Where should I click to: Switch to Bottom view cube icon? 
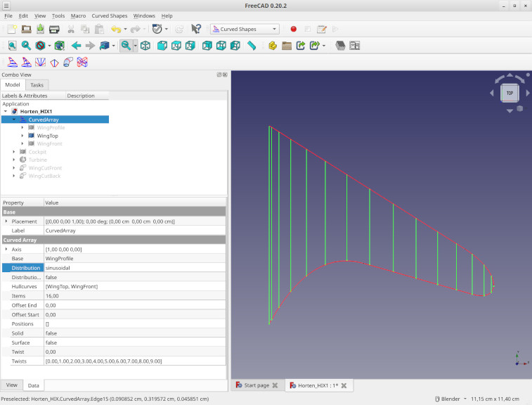pos(221,46)
